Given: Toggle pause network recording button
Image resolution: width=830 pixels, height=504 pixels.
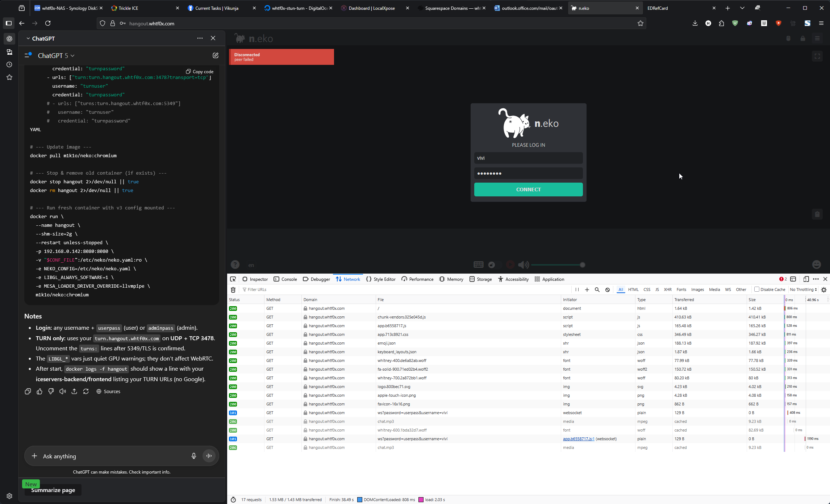Looking at the screenshot, I should [x=577, y=290].
